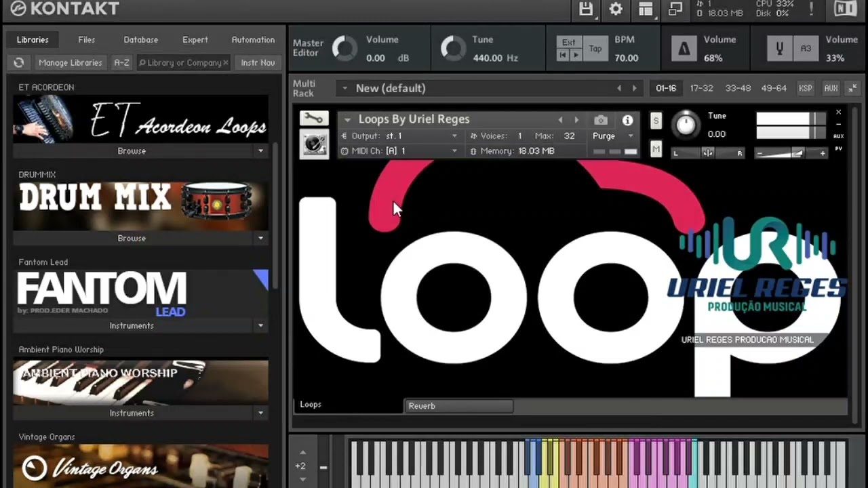This screenshot has width=868, height=488.
Task: Switch to the Database tab
Action: (141, 40)
